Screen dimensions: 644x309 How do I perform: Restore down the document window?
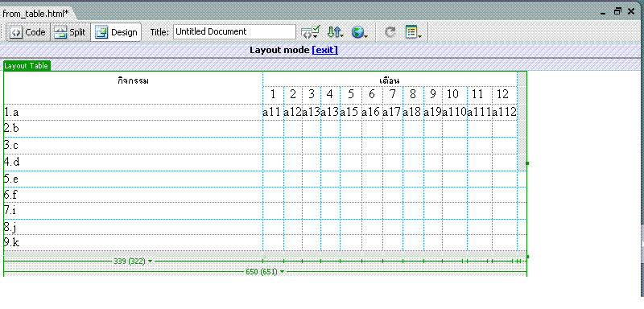click(617, 11)
